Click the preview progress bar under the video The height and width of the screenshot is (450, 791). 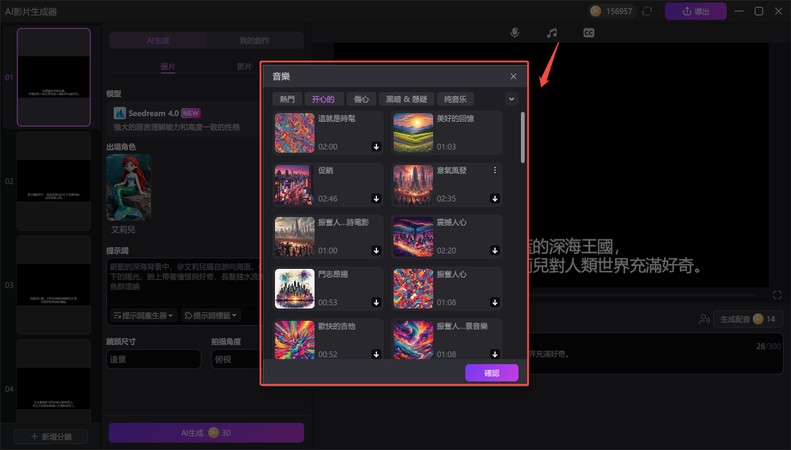[641, 295]
